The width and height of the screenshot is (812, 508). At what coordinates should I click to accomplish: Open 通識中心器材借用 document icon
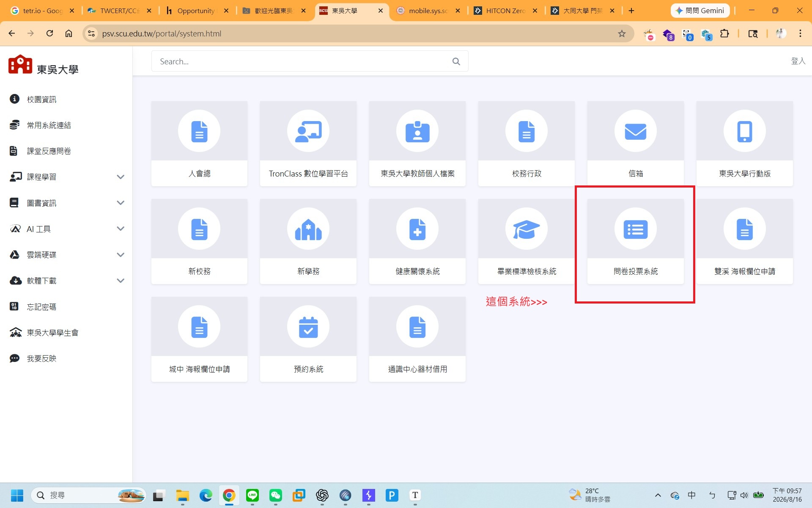coord(417,326)
